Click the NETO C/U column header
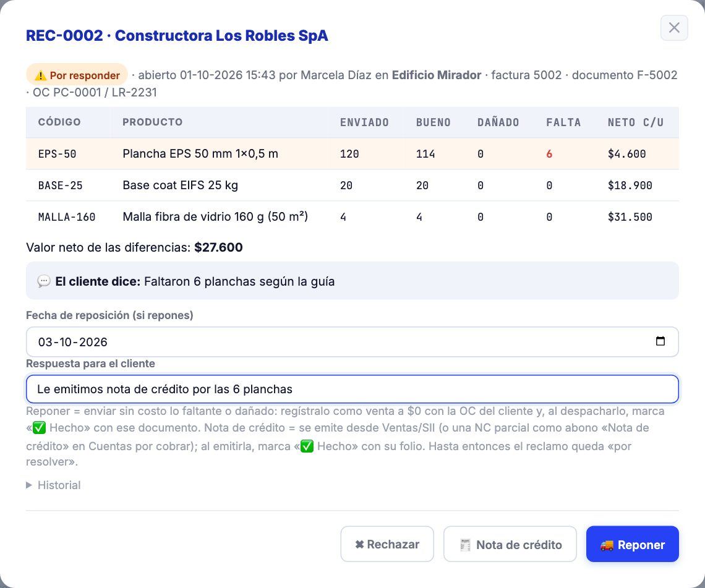 point(635,122)
